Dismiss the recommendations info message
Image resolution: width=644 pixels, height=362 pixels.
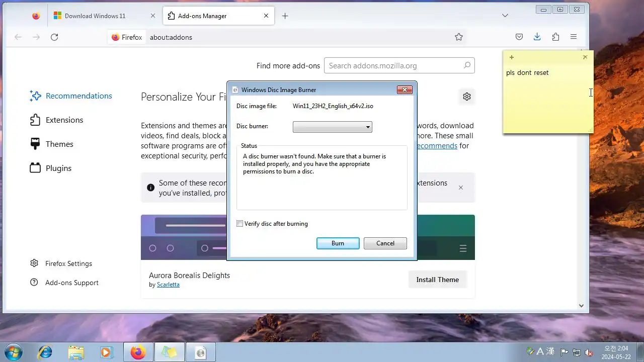461,188
